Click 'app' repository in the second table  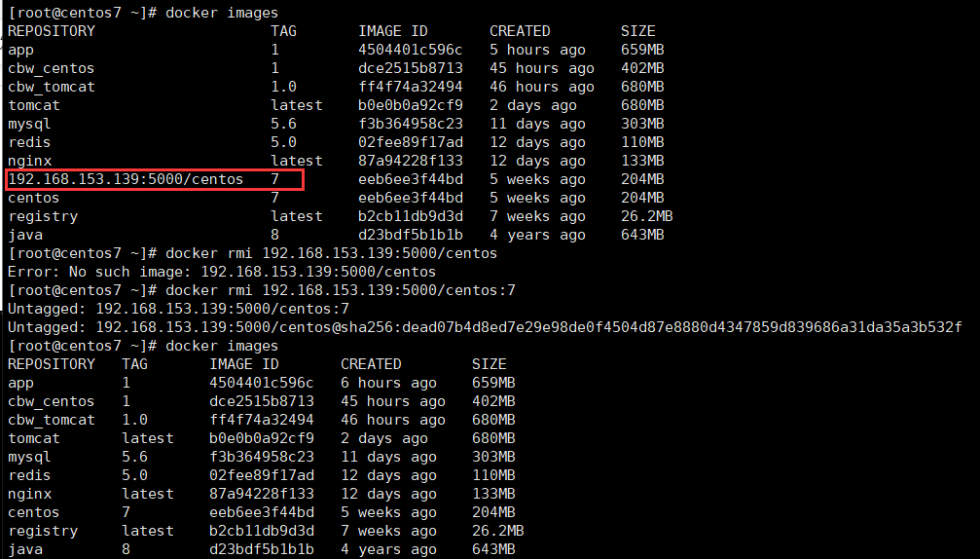pos(20,383)
